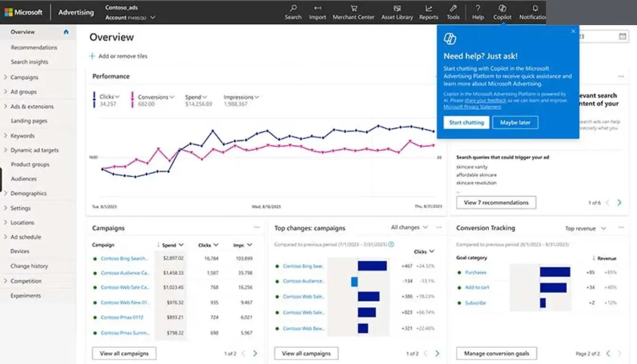Click the home icon next to Overview
The width and height of the screenshot is (637, 364).
click(66, 32)
